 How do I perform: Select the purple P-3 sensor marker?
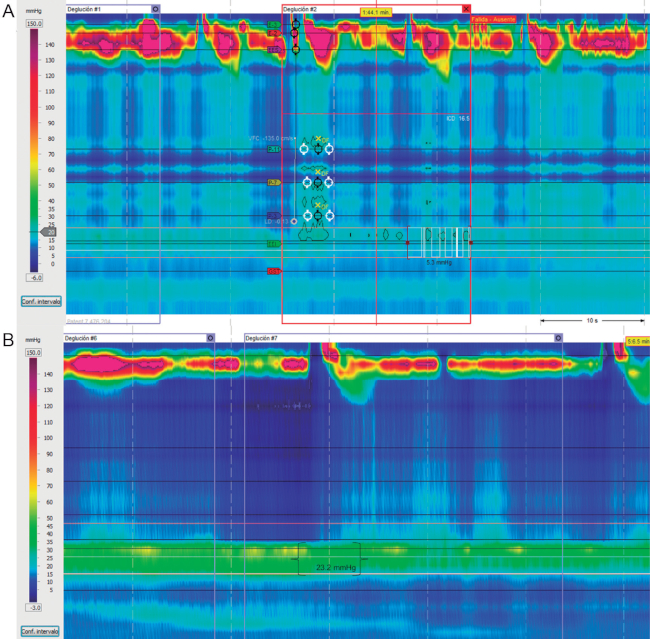(273, 214)
